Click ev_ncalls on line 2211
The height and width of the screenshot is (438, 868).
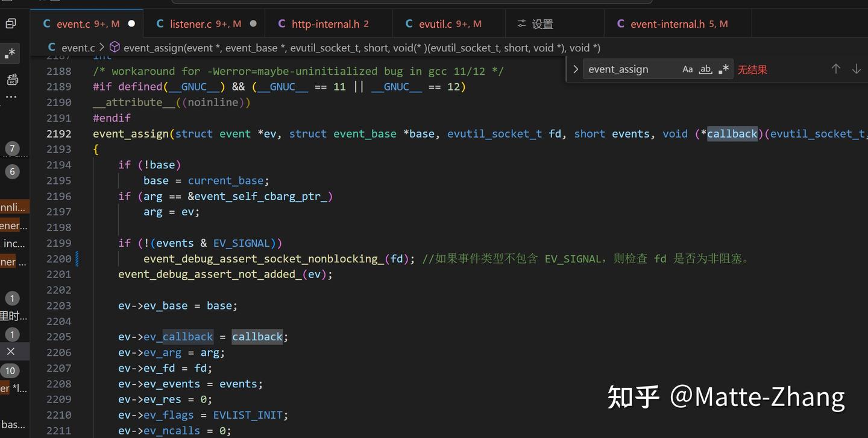point(169,431)
